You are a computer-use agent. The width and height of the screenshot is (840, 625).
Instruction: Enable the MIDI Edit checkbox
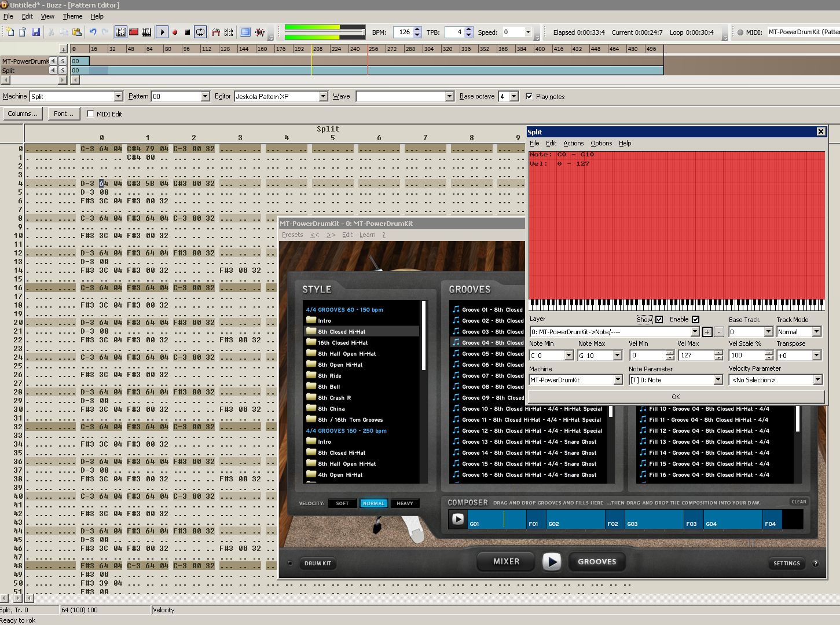90,114
